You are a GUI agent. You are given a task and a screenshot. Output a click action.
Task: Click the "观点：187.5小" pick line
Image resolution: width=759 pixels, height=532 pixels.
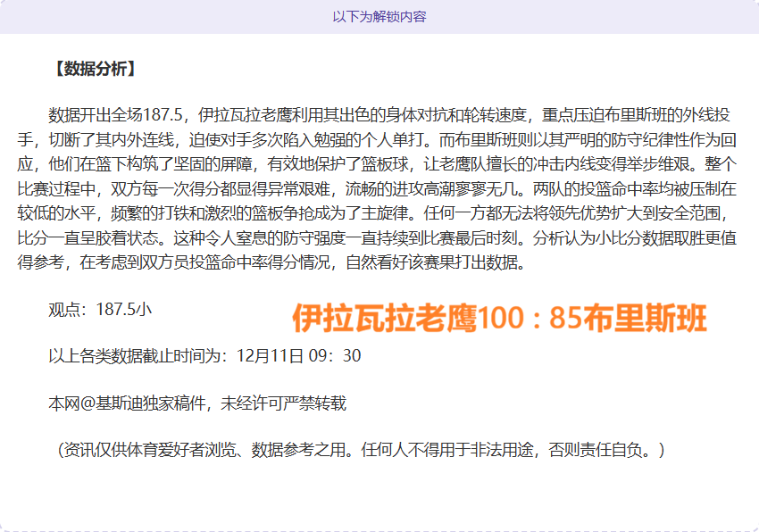(100, 309)
